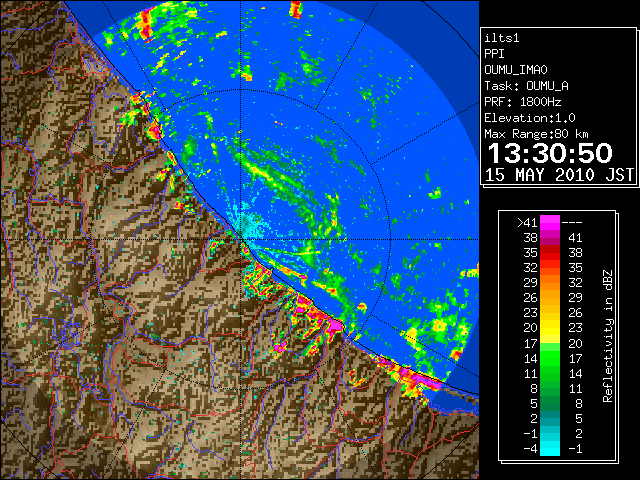Click the 20 label left of color bar
Image resolution: width=640 pixels, height=480 pixels.
531,328
